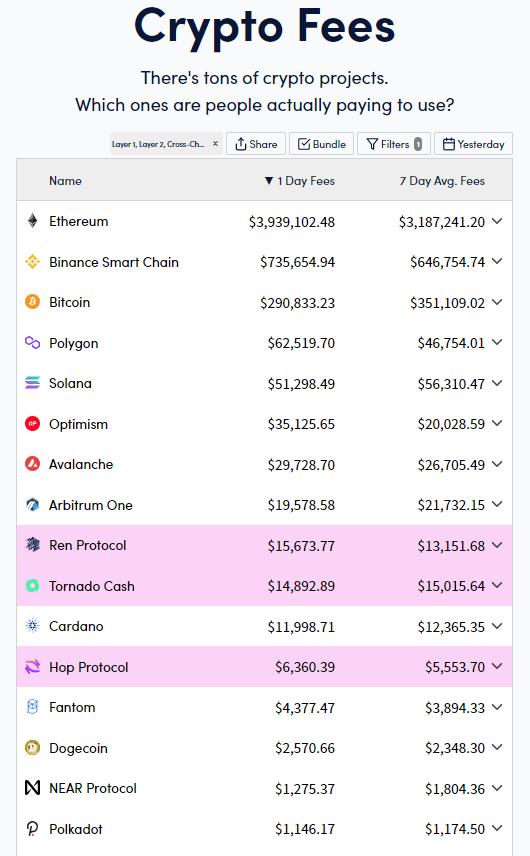Expand the Bitcoin row details

point(497,302)
